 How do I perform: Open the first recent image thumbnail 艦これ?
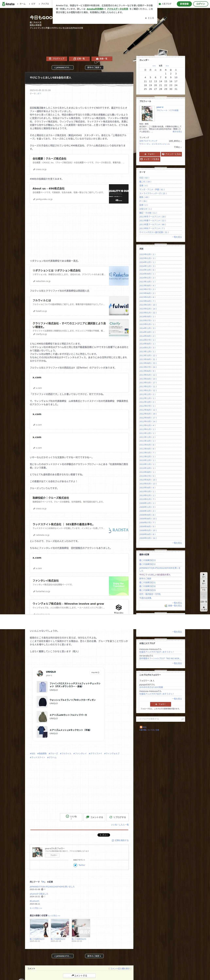pos(39,928)
